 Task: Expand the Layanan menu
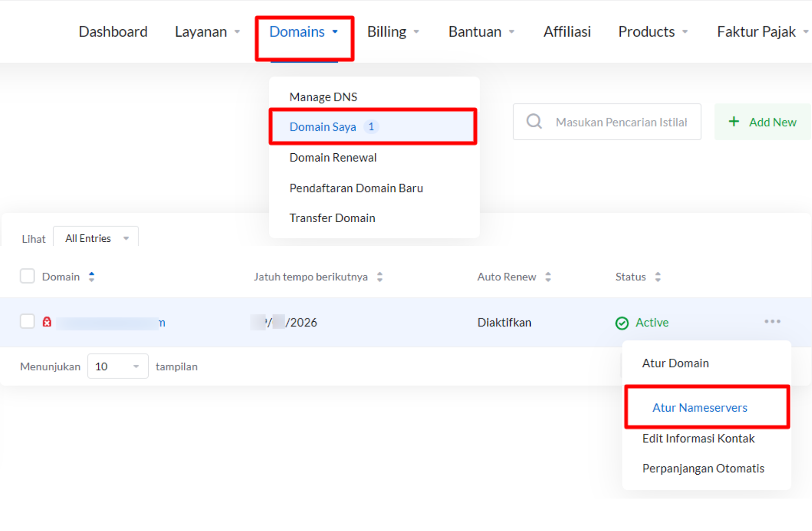(x=207, y=32)
